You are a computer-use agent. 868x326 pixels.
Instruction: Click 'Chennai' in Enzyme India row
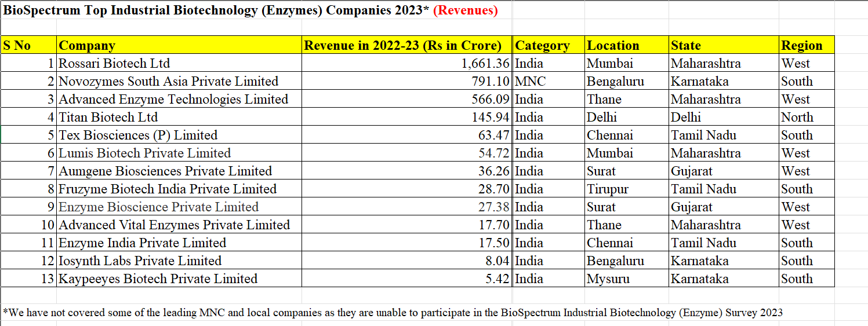[x=627, y=243]
